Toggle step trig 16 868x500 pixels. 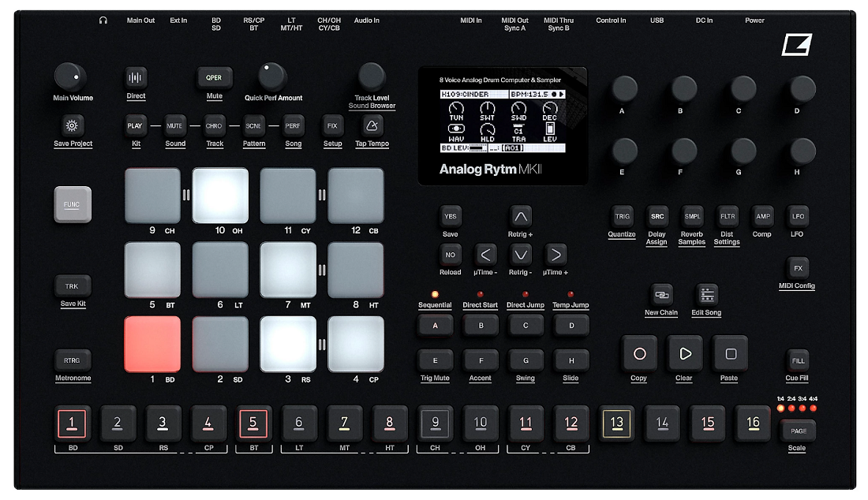coord(753,424)
